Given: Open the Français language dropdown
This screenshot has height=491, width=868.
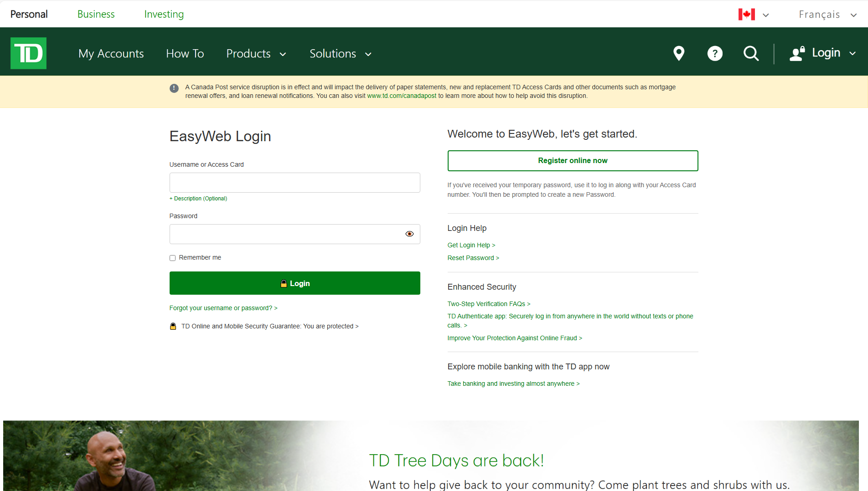Looking at the screenshot, I should (x=827, y=15).
